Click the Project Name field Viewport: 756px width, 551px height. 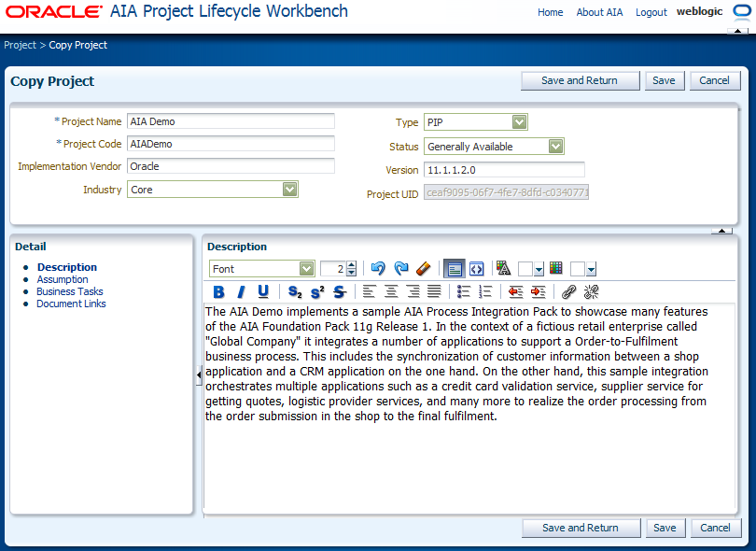(x=231, y=121)
